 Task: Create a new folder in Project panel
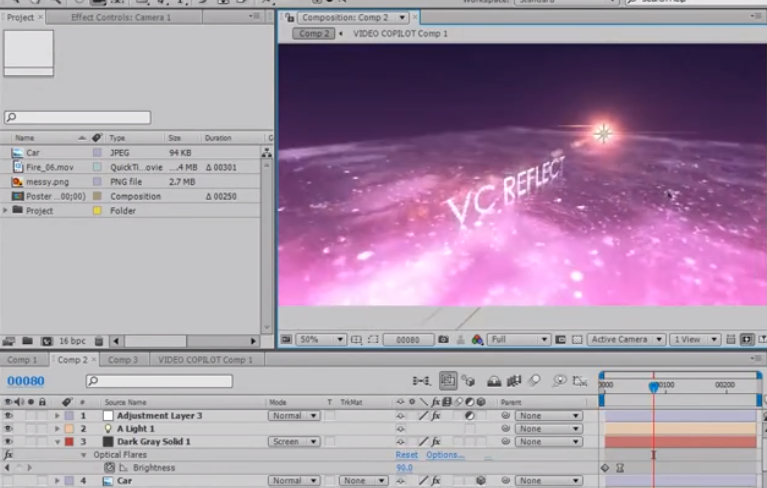27,341
